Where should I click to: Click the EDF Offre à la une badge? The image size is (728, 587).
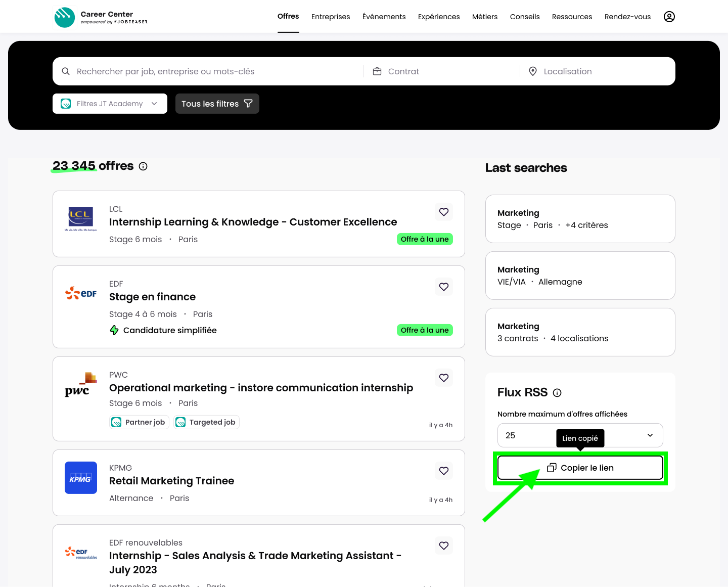pyautogui.click(x=425, y=330)
